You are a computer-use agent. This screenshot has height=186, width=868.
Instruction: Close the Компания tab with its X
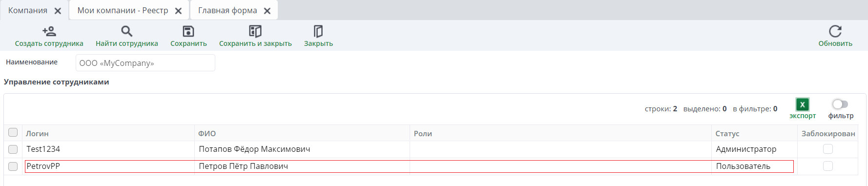click(x=58, y=11)
